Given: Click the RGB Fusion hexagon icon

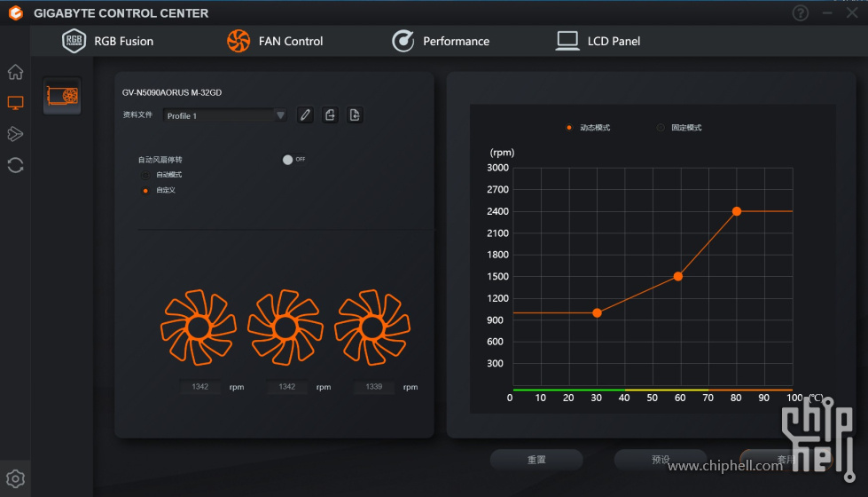Looking at the screenshot, I should click(74, 41).
